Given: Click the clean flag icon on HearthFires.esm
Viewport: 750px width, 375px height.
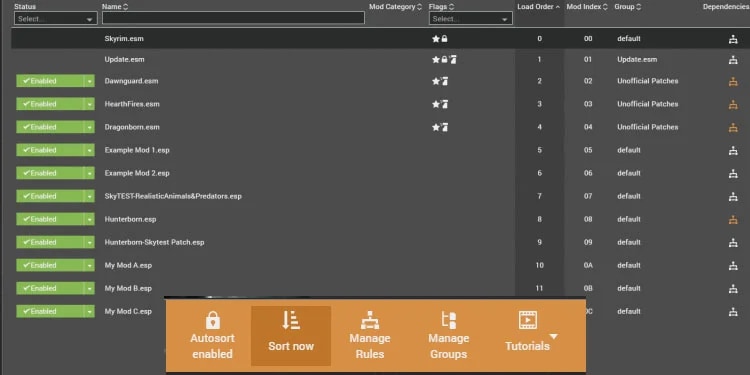Looking at the screenshot, I should [x=444, y=104].
